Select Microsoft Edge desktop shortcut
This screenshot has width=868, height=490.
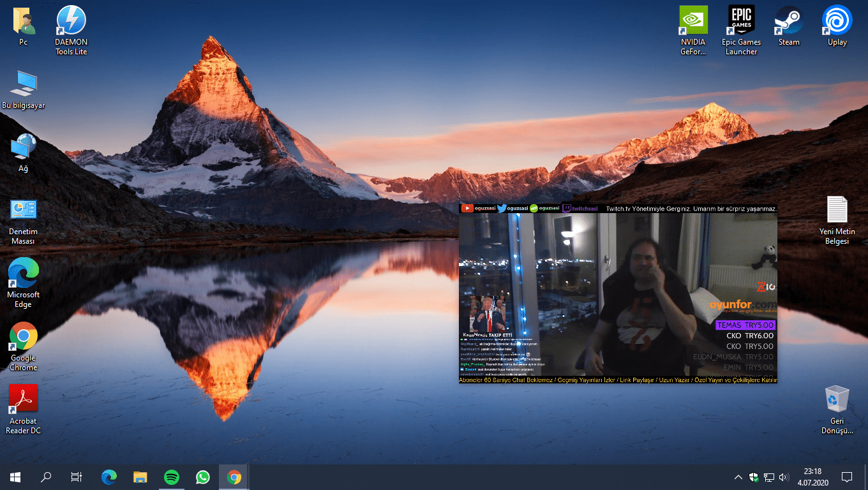coord(23,283)
